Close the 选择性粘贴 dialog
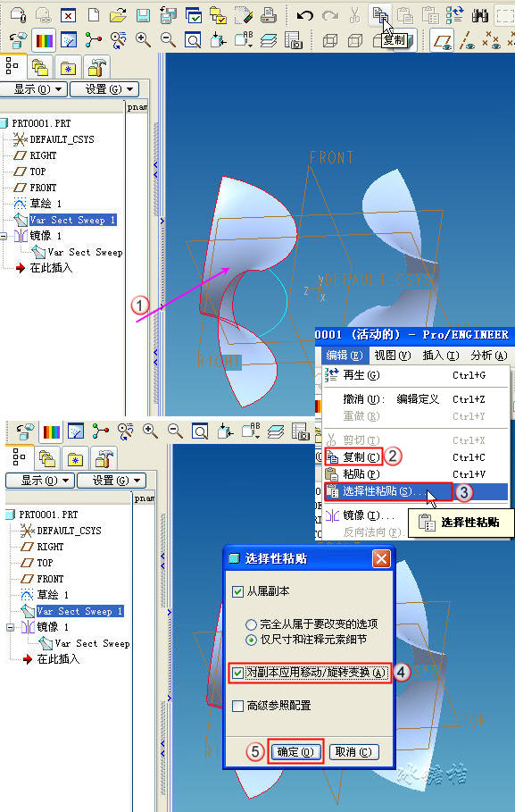515x812 pixels. pos(381,559)
